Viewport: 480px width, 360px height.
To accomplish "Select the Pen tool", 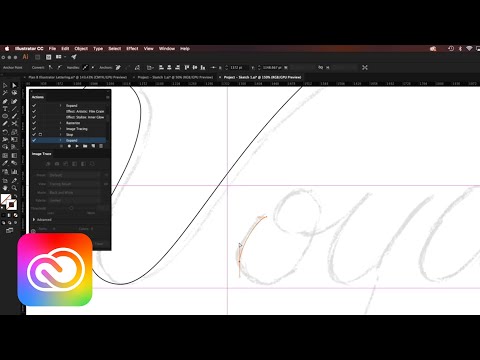I will [x=5, y=101].
